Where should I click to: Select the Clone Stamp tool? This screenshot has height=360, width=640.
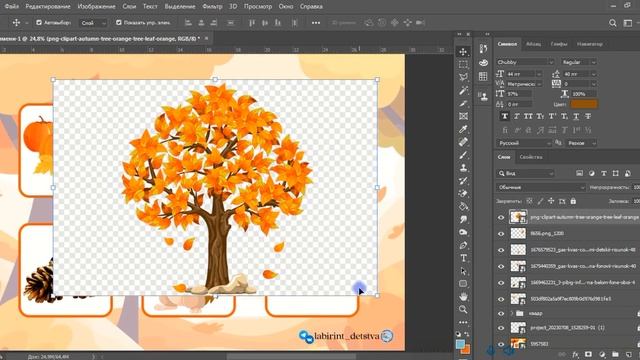(x=463, y=168)
